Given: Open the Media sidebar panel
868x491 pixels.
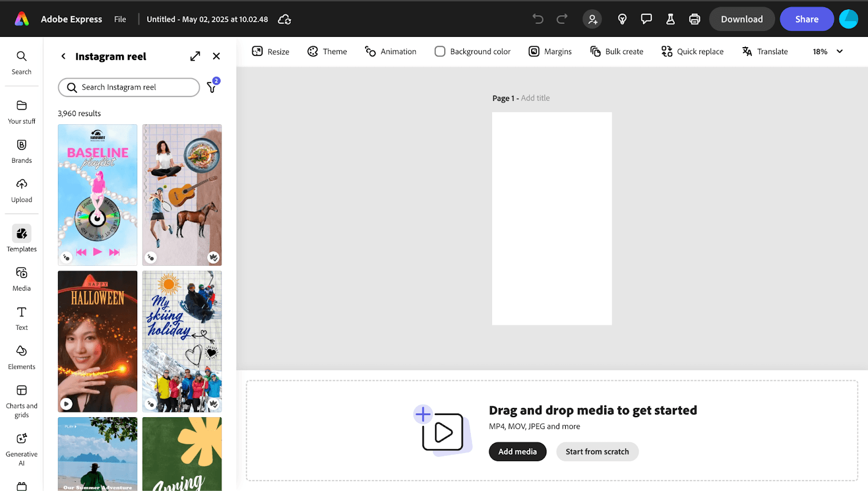Looking at the screenshot, I should coord(22,279).
